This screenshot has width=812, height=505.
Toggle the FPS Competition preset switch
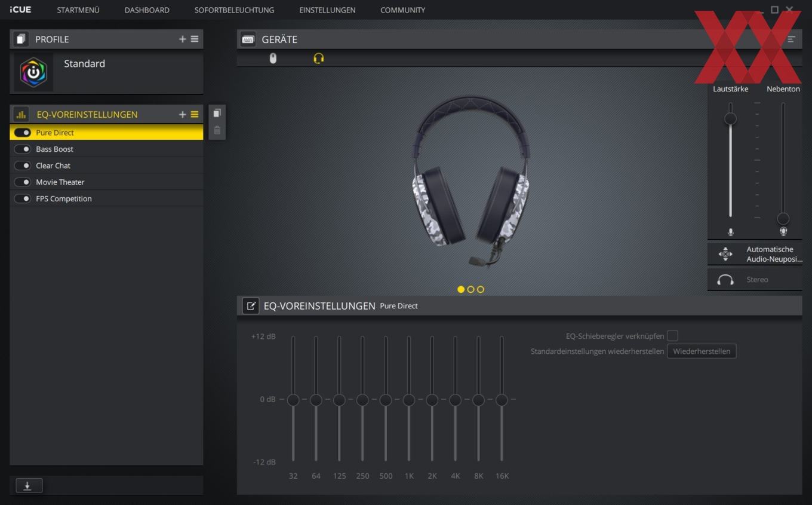(x=23, y=199)
